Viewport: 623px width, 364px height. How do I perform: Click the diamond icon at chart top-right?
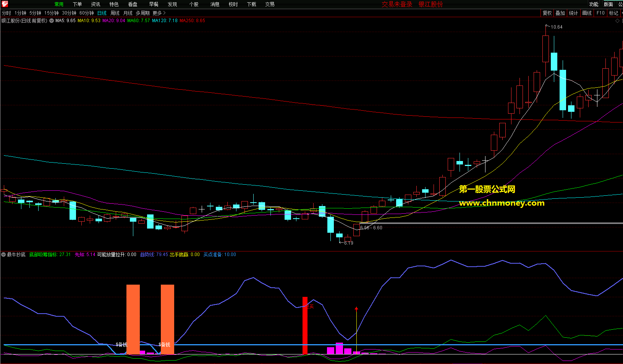coord(617,21)
